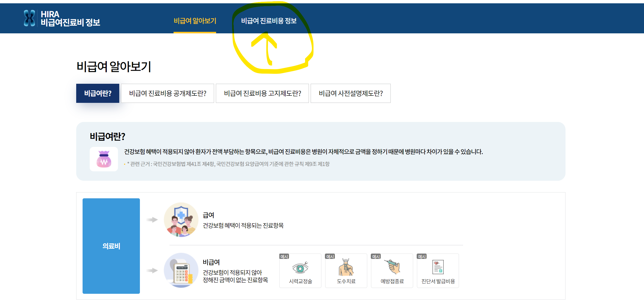Viewport: 644px width, 306px height.
Task: Select the 비급여 알아보기 menu item
Action: (195, 21)
